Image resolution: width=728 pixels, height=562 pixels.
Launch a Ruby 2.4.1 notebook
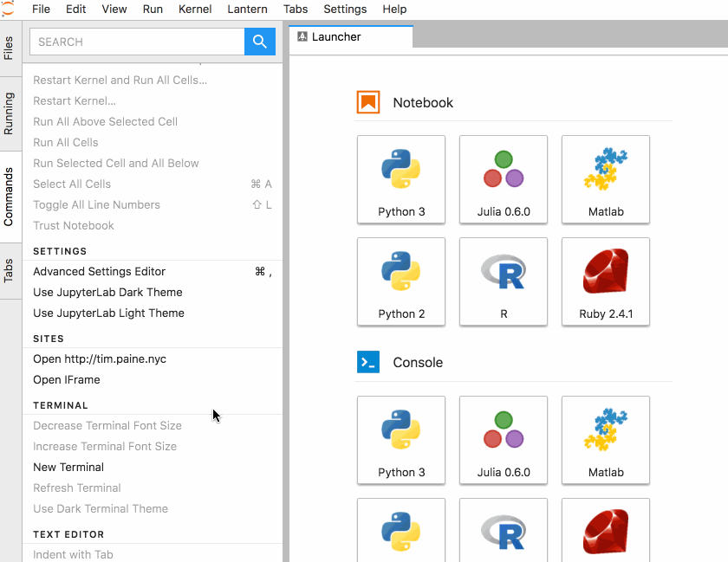click(x=606, y=281)
